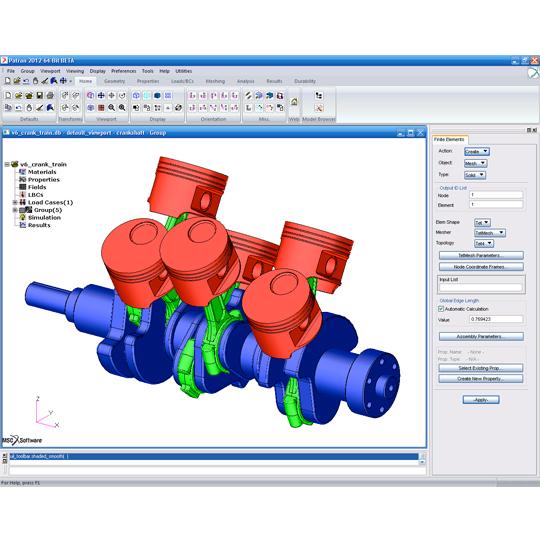Click the tree icon in Model Browser group
The width and height of the screenshot is (540, 540).
pyautogui.click(x=319, y=95)
